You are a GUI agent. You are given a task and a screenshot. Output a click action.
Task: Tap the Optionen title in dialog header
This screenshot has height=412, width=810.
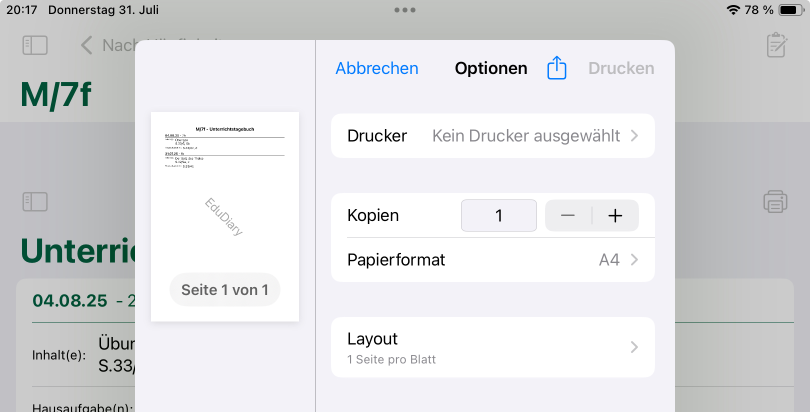click(x=491, y=69)
